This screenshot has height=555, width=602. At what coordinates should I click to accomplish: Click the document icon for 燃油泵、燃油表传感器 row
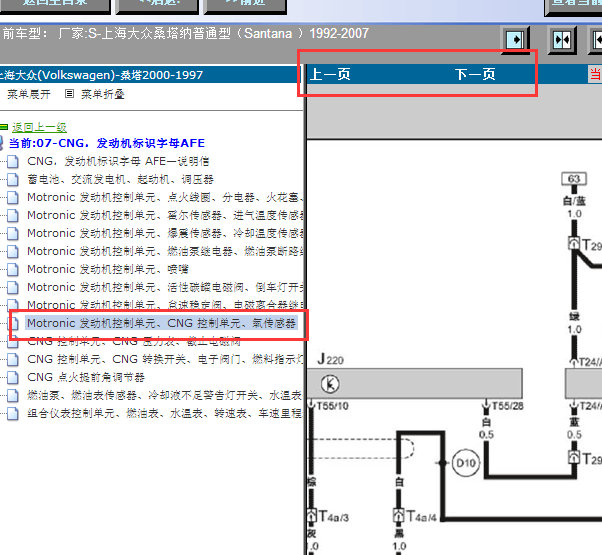point(13,396)
